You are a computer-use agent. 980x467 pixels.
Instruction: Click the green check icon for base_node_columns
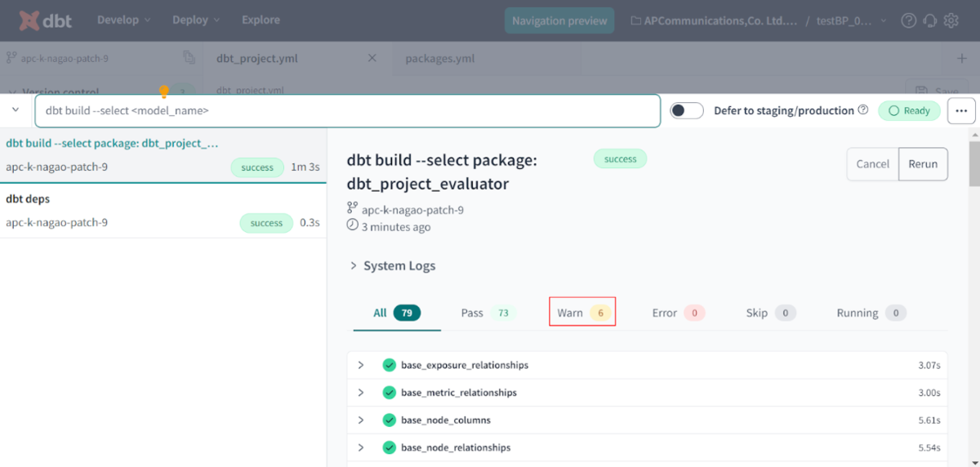tap(390, 420)
